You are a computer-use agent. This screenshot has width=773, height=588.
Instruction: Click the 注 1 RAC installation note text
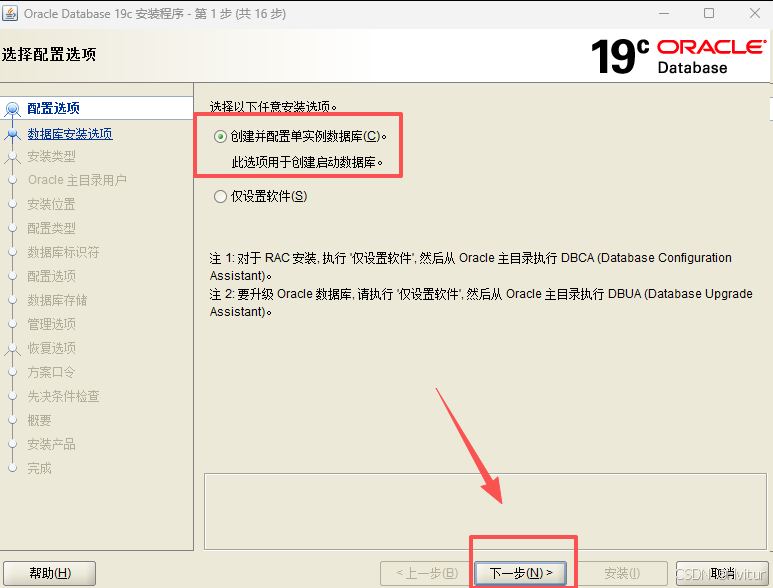[470, 267]
